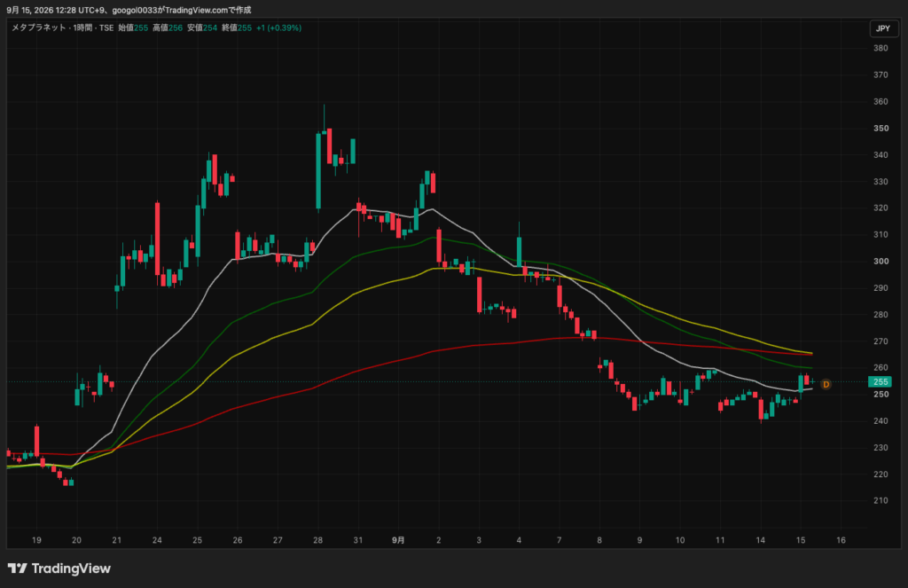Click the +1 (+0.39%) change value
This screenshot has height=588, width=908.
click(279, 27)
